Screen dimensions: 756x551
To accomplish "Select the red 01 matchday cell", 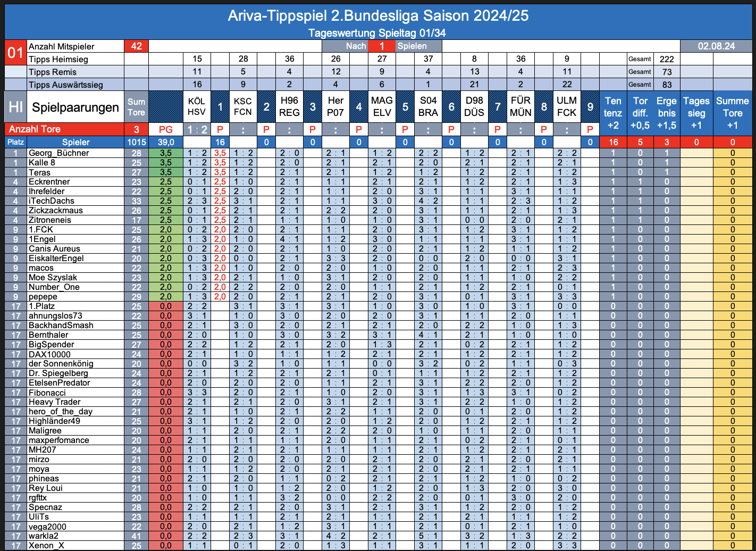I will (15, 53).
